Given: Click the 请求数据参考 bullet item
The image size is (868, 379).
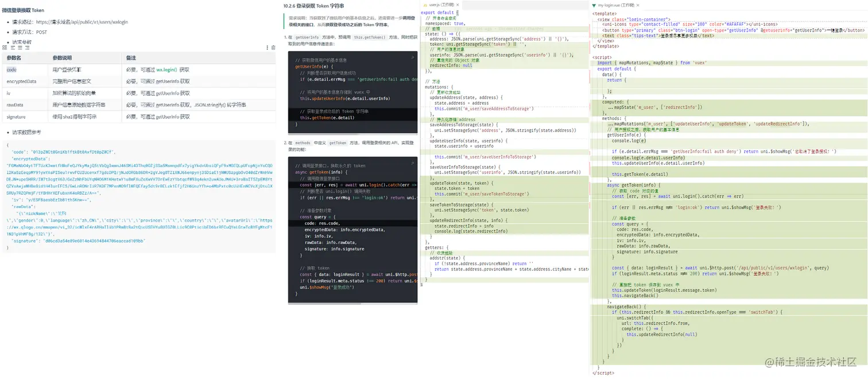Looking at the screenshot, I should [x=26, y=132].
